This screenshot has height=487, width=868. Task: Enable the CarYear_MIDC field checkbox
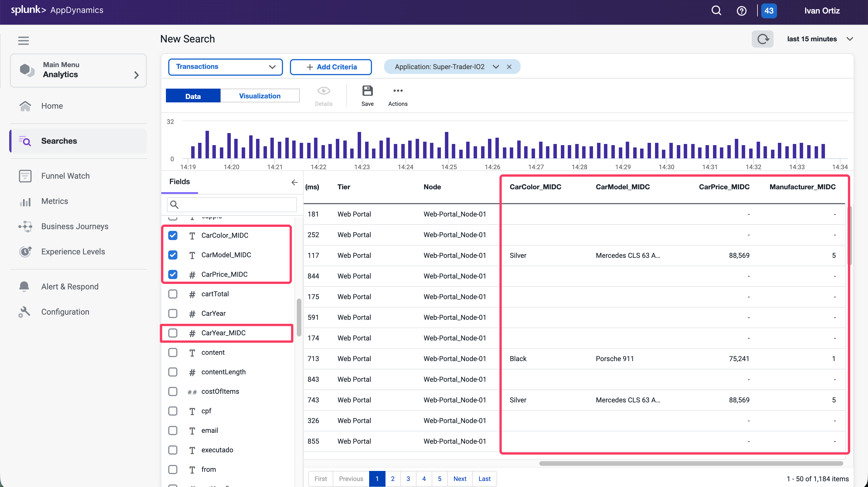pyautogui.click(x=173, y=333)
